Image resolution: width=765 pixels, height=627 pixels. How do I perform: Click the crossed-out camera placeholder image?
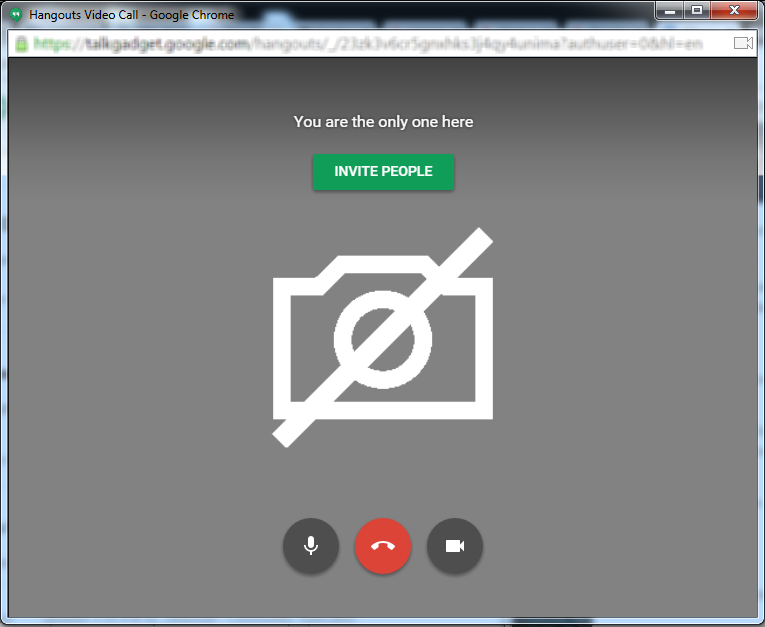(x=383, y=337)
